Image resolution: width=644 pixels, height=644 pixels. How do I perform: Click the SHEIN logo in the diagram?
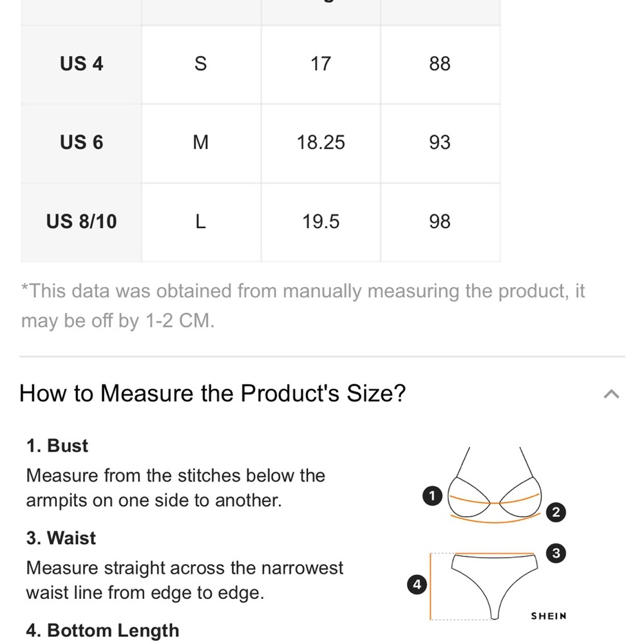pyautogui.click(x=549, y=616)
